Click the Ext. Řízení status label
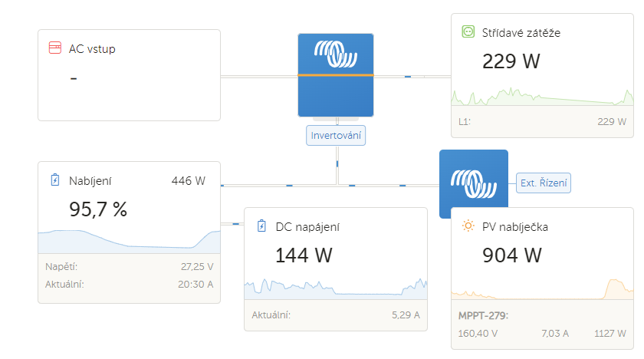This screenshot has width=644, height=359. point(544,183)
